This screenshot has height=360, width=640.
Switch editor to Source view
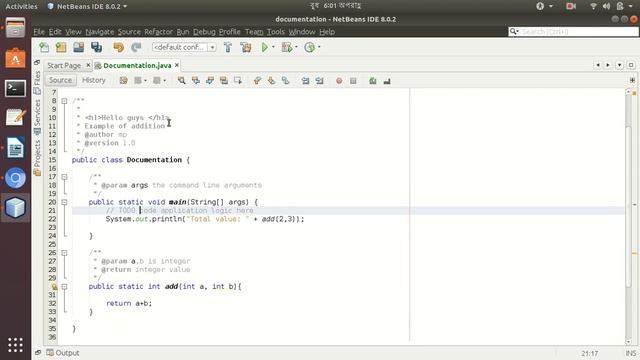tap(60, 80)
